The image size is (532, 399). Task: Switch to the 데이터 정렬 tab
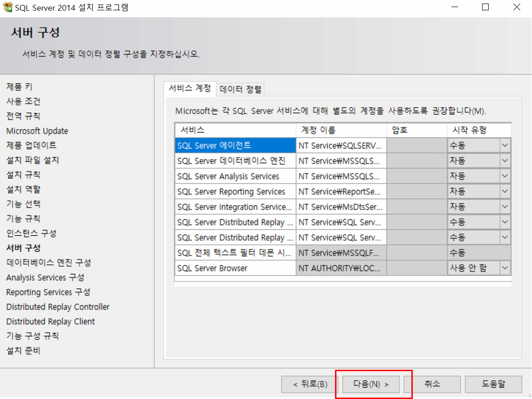(x=240, y=90)
